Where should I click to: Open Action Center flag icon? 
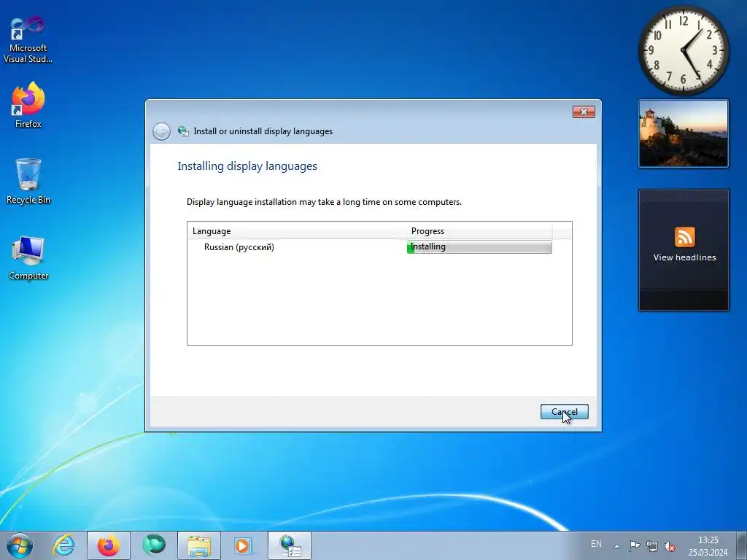coord(634,546)
